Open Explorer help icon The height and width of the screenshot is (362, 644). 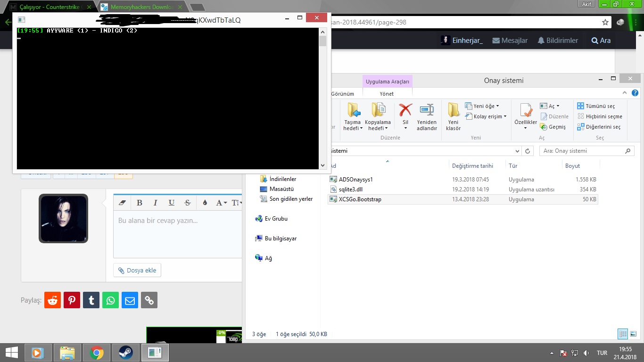(x=635, y=93)
